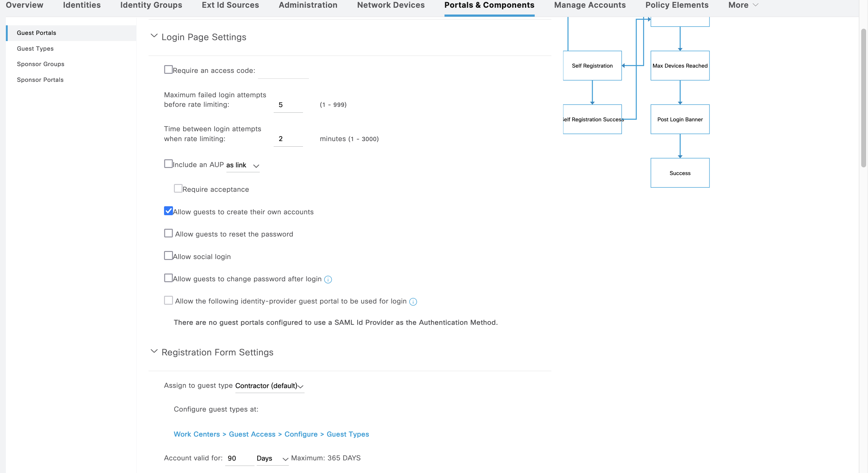
Task: Open the AUP 'as link' dropdown
Action: click(242, 165)
